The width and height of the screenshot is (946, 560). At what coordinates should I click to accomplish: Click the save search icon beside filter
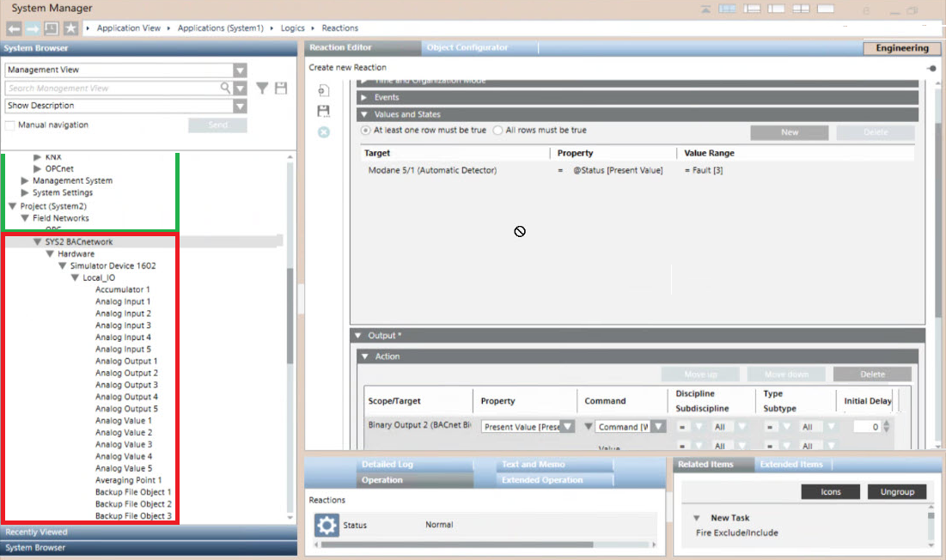[281, 88]
